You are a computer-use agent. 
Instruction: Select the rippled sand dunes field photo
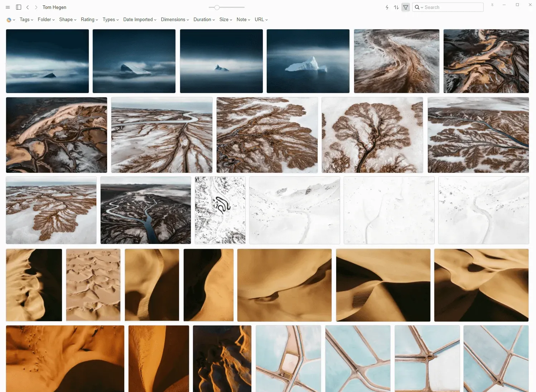pyautogui.click(x=93, y=285)
